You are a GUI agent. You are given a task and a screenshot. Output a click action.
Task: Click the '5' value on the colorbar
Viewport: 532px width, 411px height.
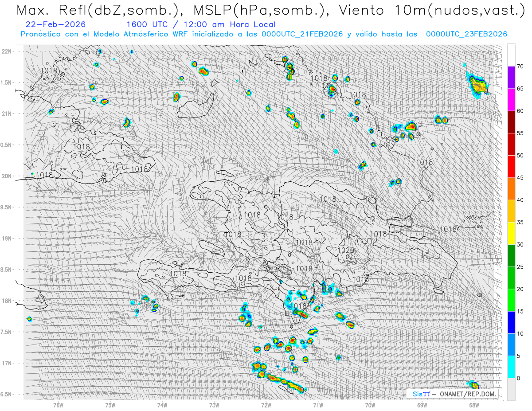(x=518, y=356)
